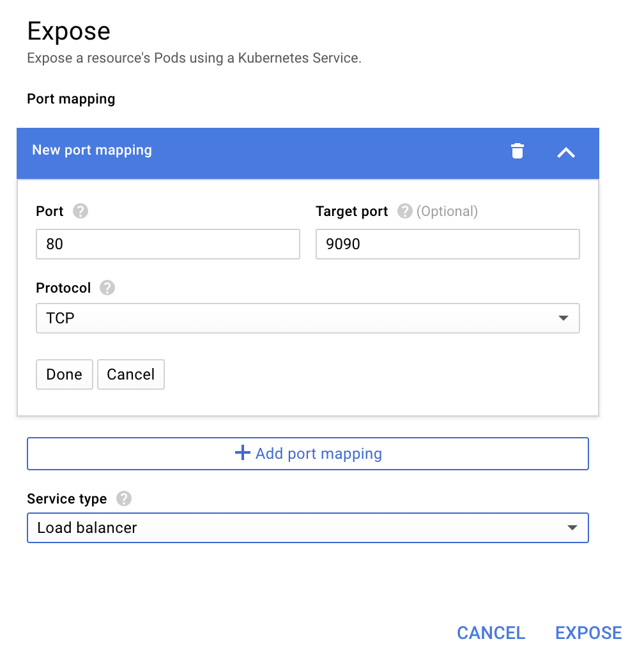Screen dimensions: 644x662
Task: Click the Protocol dropdown arrow
Action: tap(563, 318)
